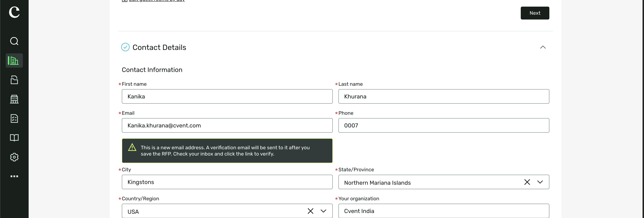Clear the USA country selection
Screen dimensions: 644x218
tap(311, 211)
